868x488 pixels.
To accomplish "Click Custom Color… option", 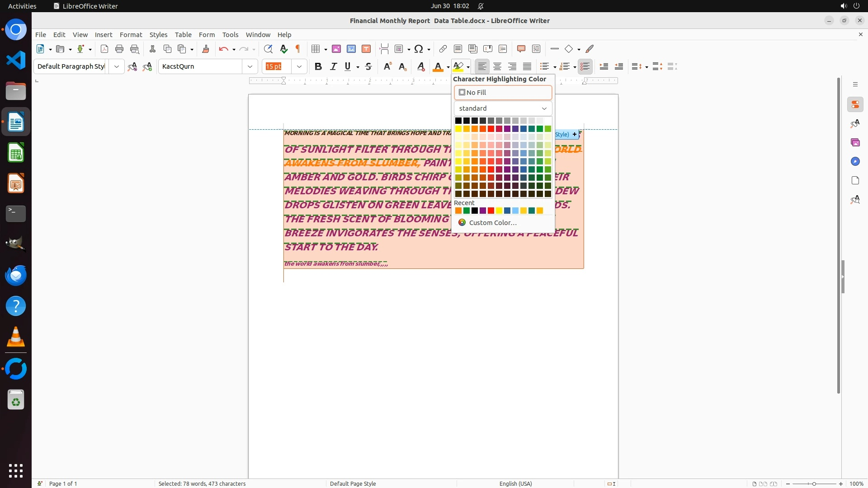I will pos(492,223).
